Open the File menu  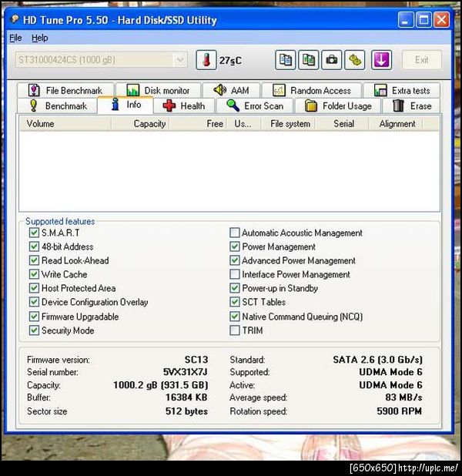pyautogui.click(x=15, y=38)
